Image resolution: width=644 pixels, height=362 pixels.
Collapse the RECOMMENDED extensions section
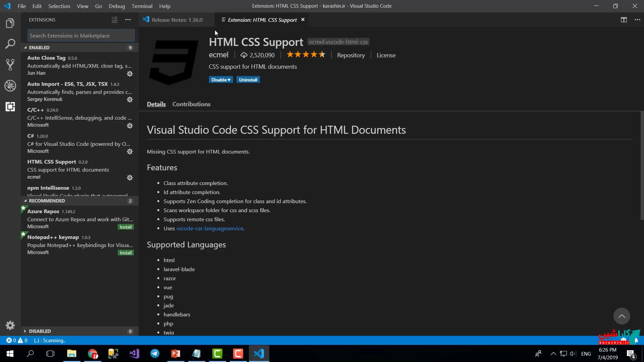(79, 201)
